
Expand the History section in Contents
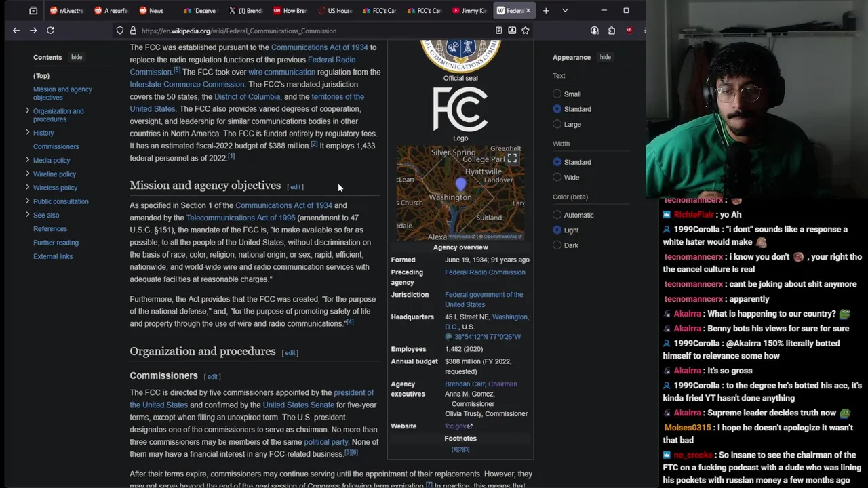click(x=27, y=132)
